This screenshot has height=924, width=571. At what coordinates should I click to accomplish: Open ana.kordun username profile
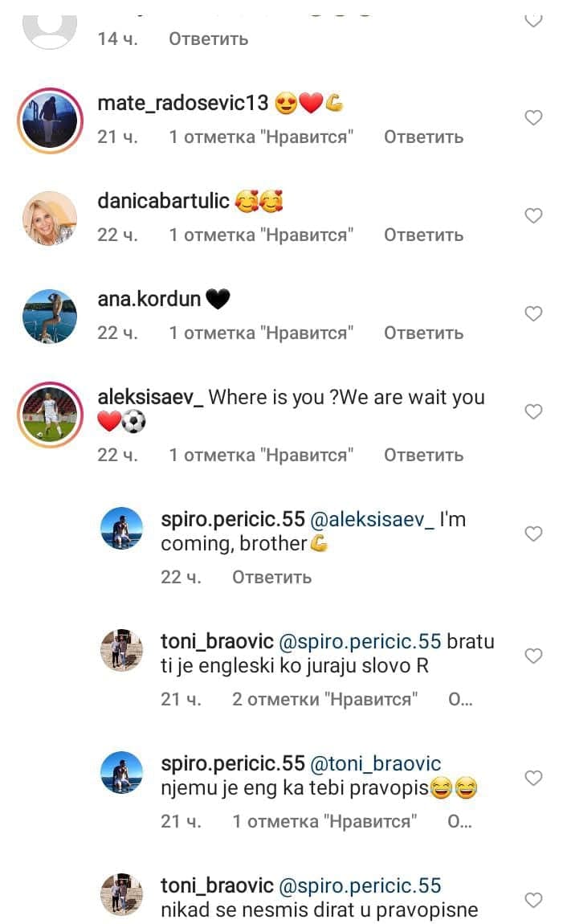(149, 299)
